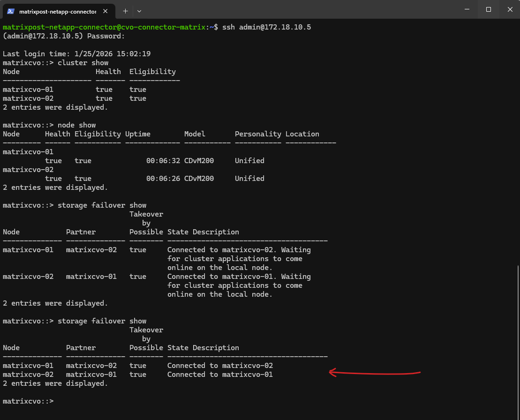Click the 'cluster show' command line

(x=83, y=63)
